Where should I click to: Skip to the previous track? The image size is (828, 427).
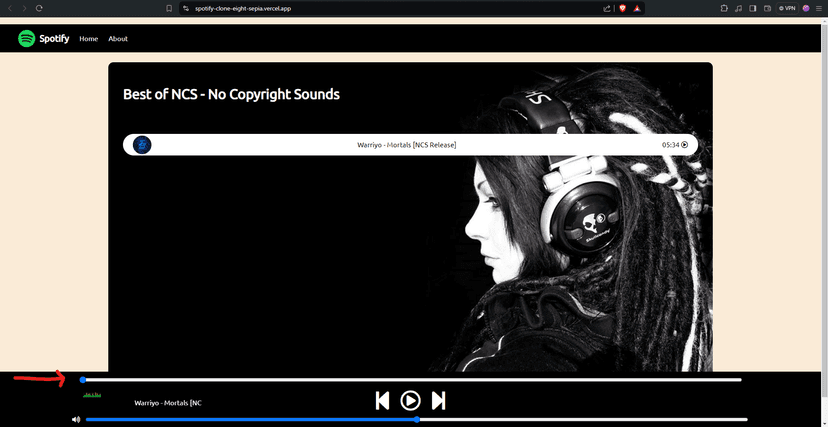pos(382,401)
